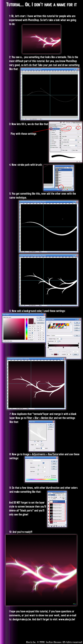83x644 pixels.
Task: Click the padlock icon beside Airbrush
Action: (x=60, y=144)
